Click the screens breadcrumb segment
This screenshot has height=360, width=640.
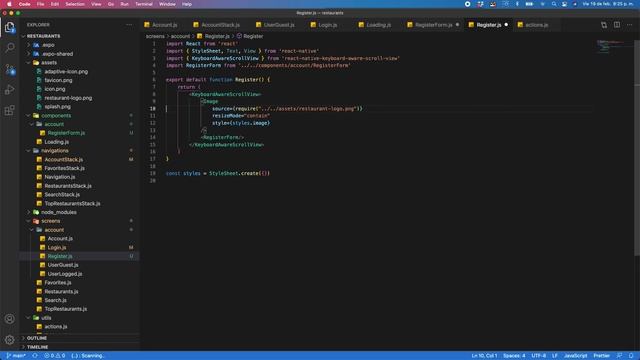155,36
